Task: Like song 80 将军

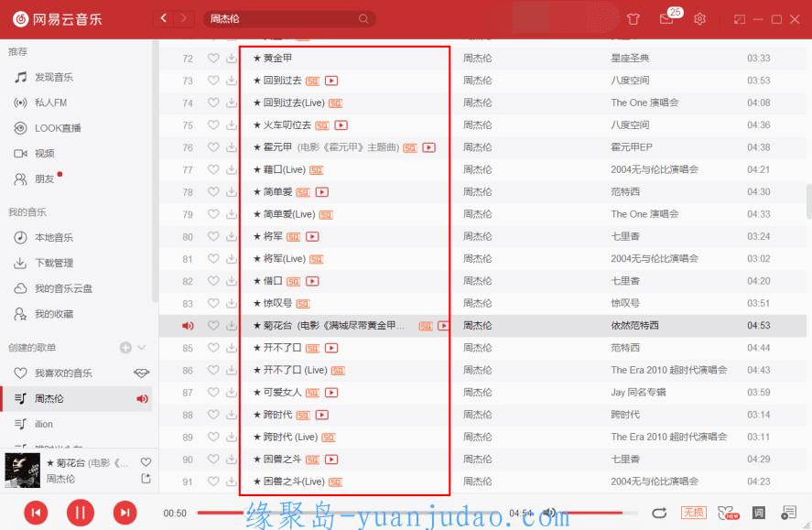Action: 212,236
